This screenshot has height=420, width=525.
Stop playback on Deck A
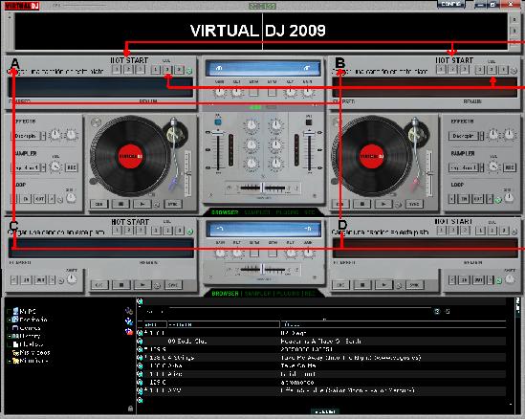tap(120, 204)
